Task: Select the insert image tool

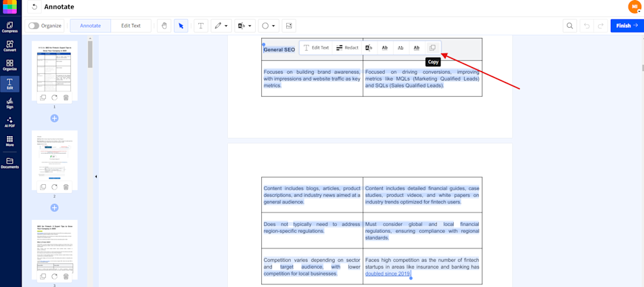Action: (289, 26)
